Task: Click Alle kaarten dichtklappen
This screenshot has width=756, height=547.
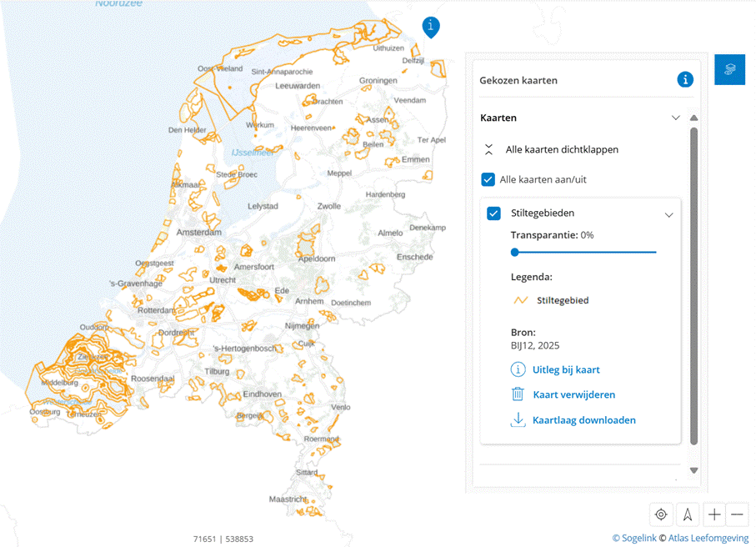Action: (561, 150)
